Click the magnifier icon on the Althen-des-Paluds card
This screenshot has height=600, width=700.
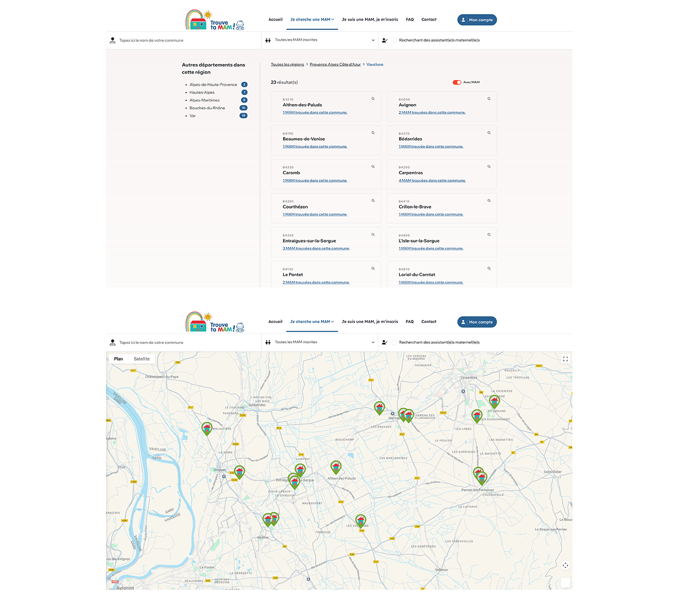coord(373,99)
